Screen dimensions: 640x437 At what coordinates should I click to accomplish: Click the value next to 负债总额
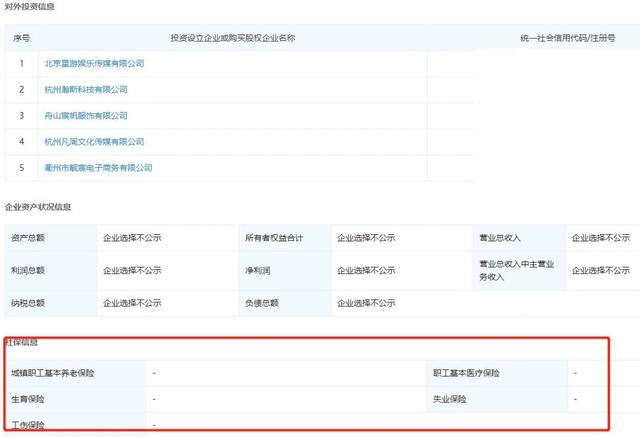tap(366, 303)
